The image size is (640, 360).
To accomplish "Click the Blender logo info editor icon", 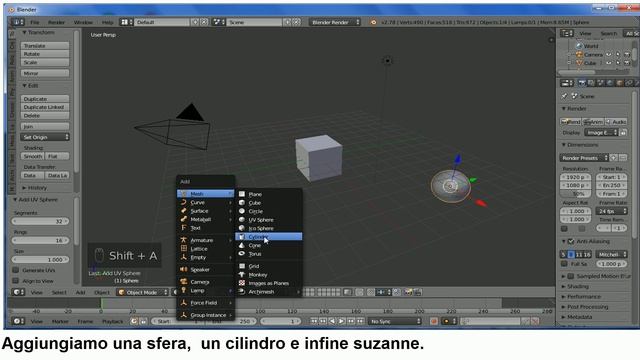I will coord(373,22).
